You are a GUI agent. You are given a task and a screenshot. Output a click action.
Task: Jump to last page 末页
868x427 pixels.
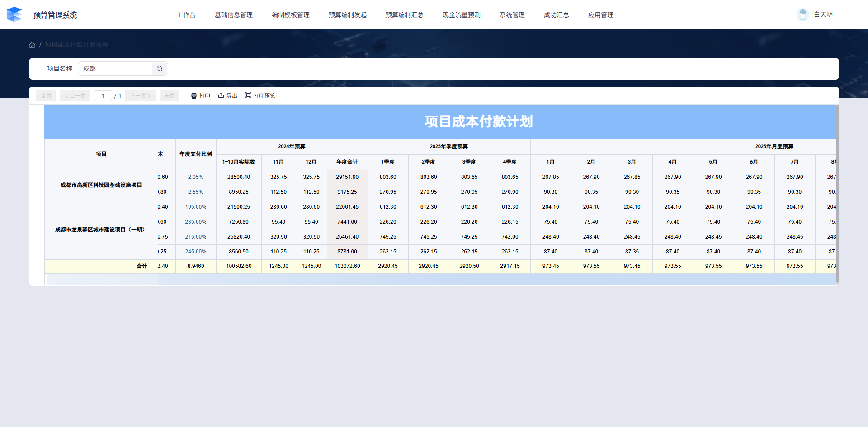pos(170,96)
